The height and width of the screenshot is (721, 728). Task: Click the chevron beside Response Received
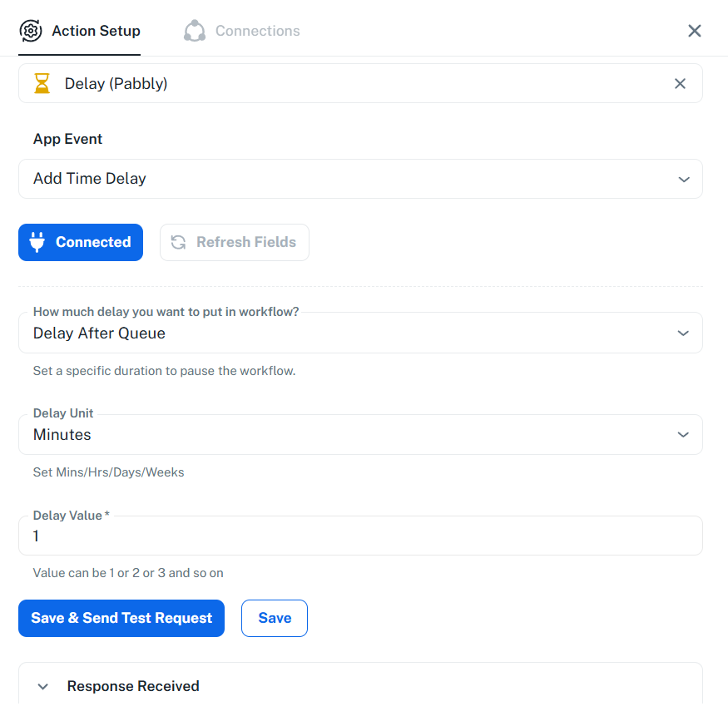point(42,687)
